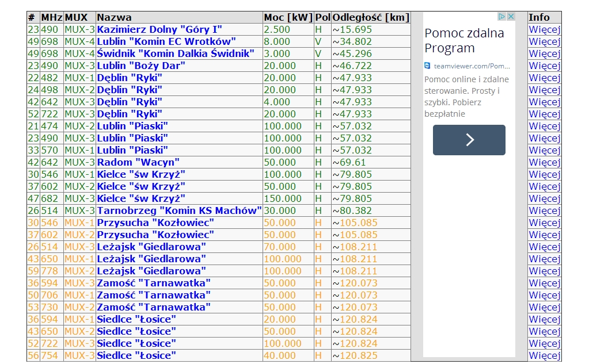Select the distance value ~15.695
This screenshot has height=364, width=589.
click(x=352, y=30)
